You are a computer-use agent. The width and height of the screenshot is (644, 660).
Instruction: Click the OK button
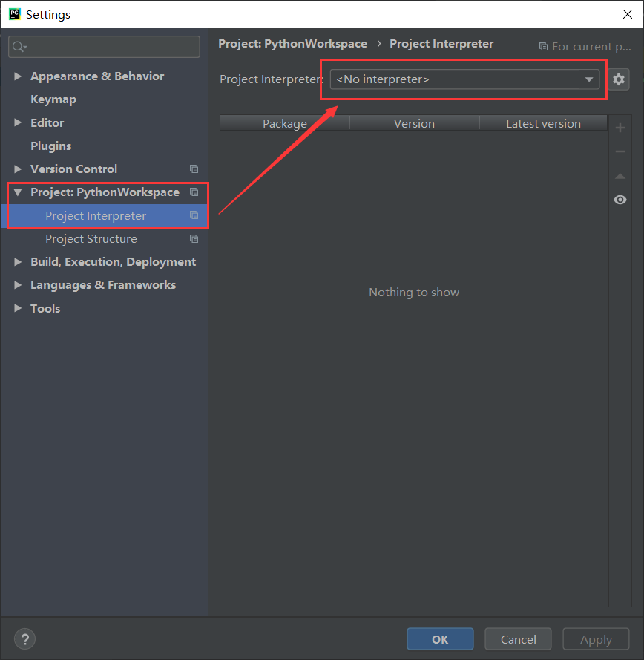pos(440,639)
